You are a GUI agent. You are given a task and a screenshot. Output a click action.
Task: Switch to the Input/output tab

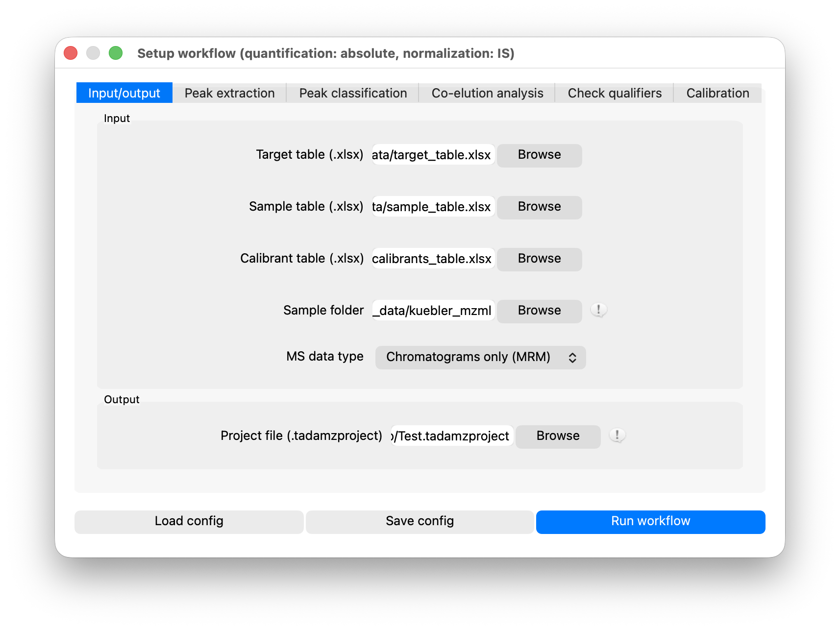(124, 93)
